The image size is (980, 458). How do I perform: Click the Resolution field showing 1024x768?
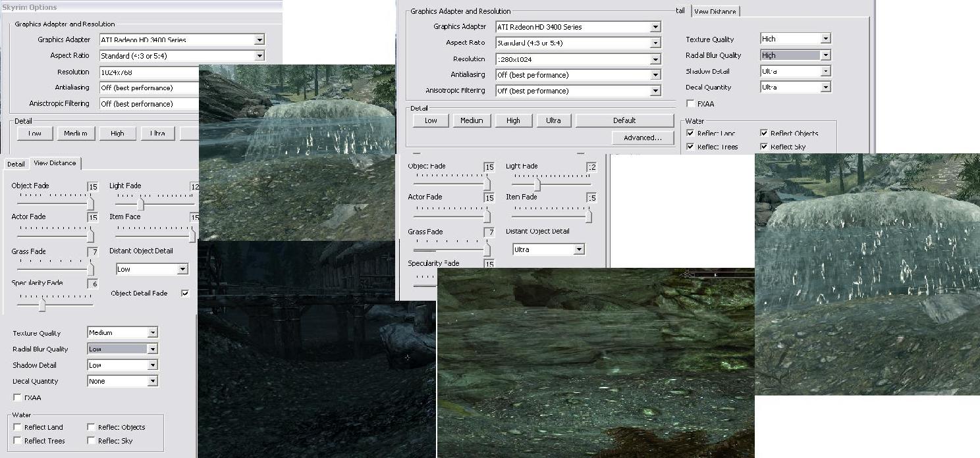tap(149, 72)
